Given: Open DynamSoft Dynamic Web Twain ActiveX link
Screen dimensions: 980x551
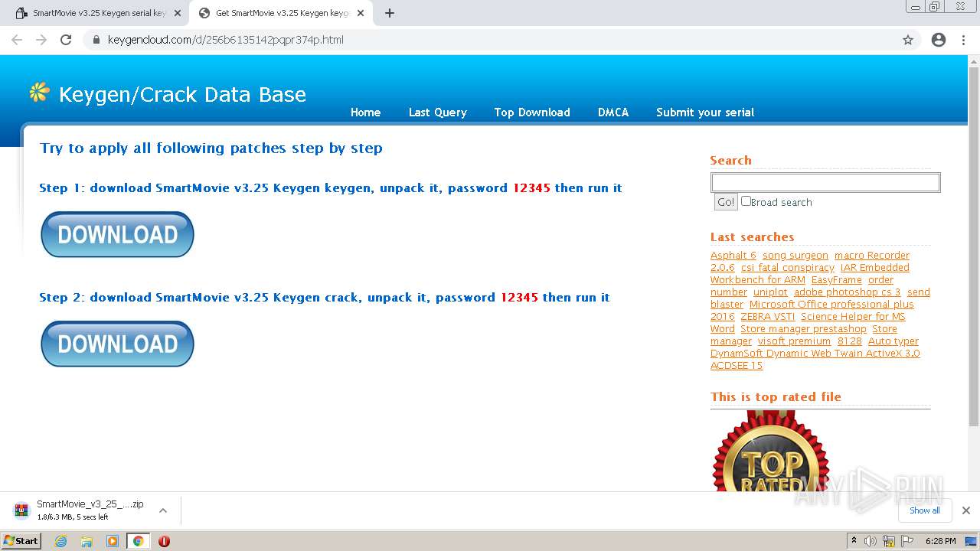Looking at the screenshot, I should click(x=815, y=354).
